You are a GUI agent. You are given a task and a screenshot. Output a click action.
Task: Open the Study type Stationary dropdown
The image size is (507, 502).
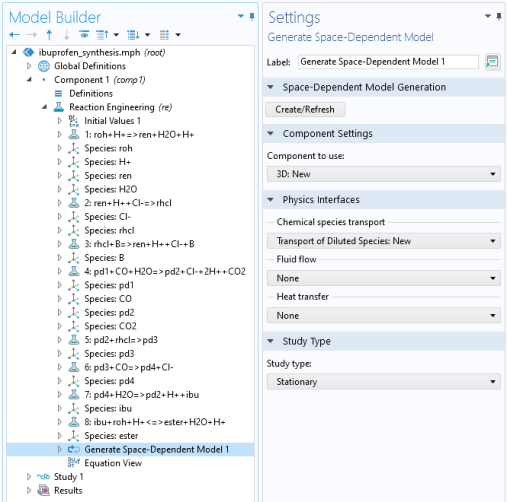pos(384,382)
